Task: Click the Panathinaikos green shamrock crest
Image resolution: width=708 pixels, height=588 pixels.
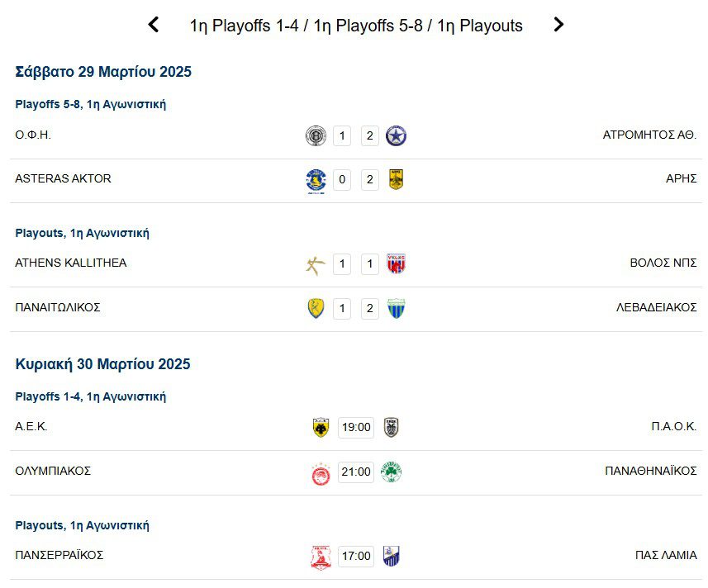Action: [391, 472]
